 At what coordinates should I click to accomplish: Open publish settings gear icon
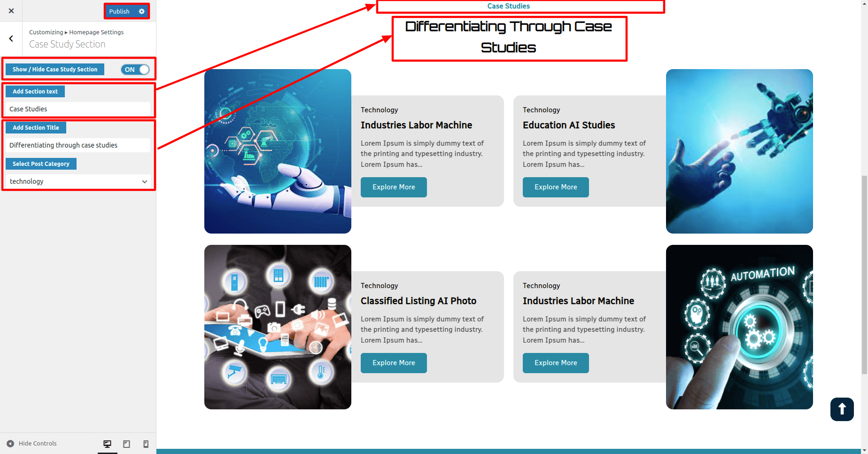click(x=142, y=11)
